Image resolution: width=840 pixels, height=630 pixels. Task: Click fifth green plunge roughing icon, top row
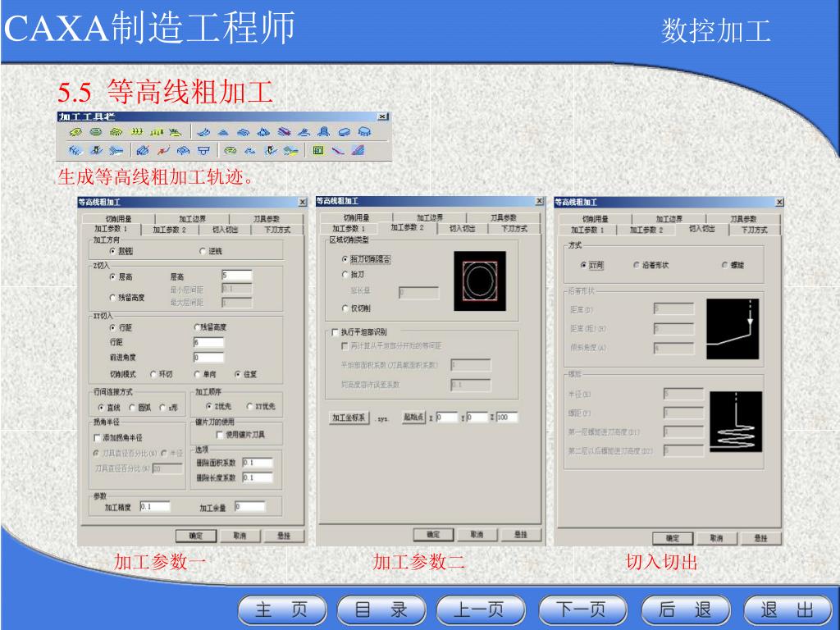pyautogui.click(x=157, y=132)
